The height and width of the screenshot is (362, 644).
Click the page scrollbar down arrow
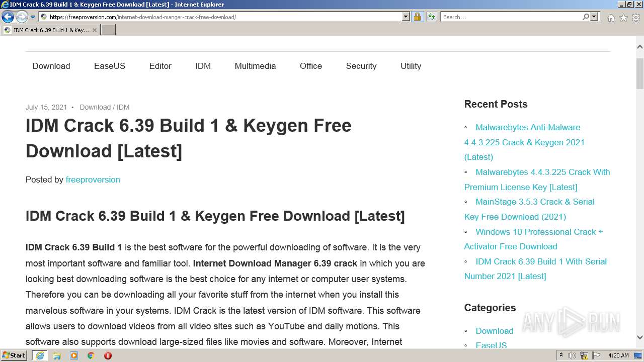click(640, 338)
